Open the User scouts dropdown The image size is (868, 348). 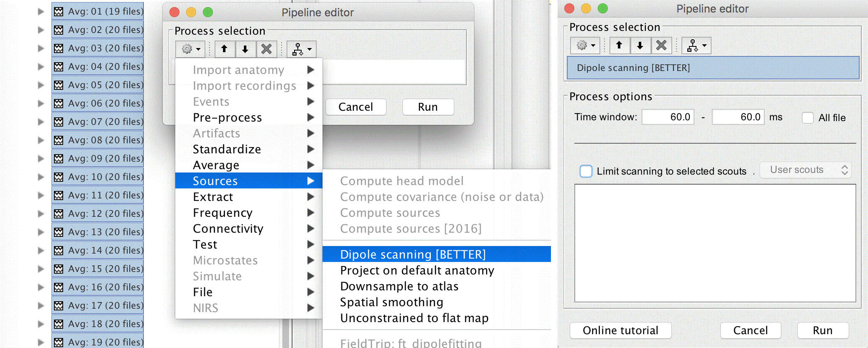click(x=805, y=170)
